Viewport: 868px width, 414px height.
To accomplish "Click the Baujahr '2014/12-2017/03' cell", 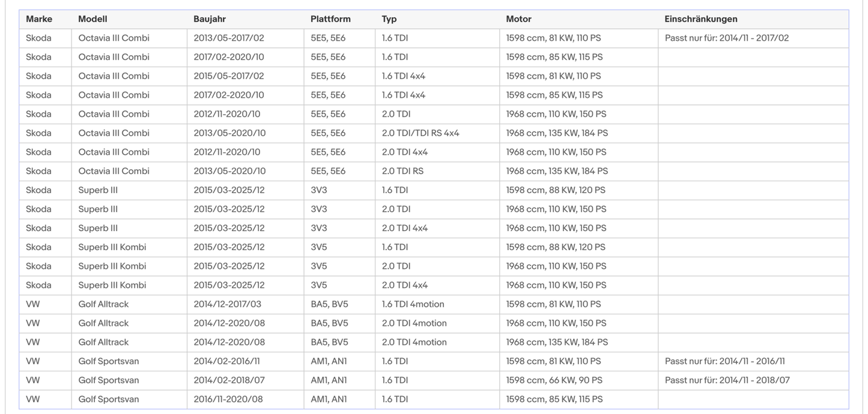I will [229, 304].
